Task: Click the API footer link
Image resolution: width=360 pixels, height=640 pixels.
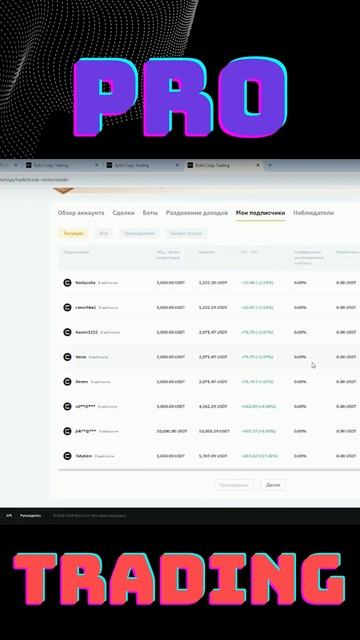Action: (9, 516)
